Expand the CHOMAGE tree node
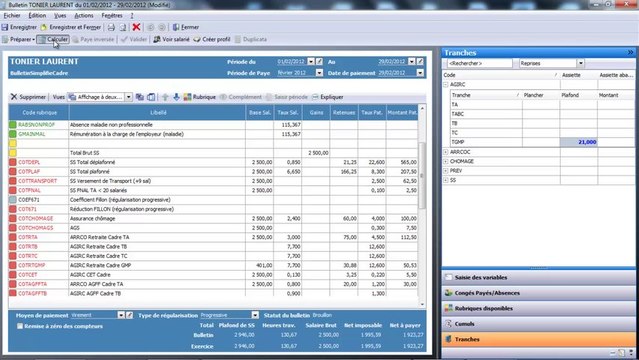This screenshot has height=360, width=639. [446, 161]
